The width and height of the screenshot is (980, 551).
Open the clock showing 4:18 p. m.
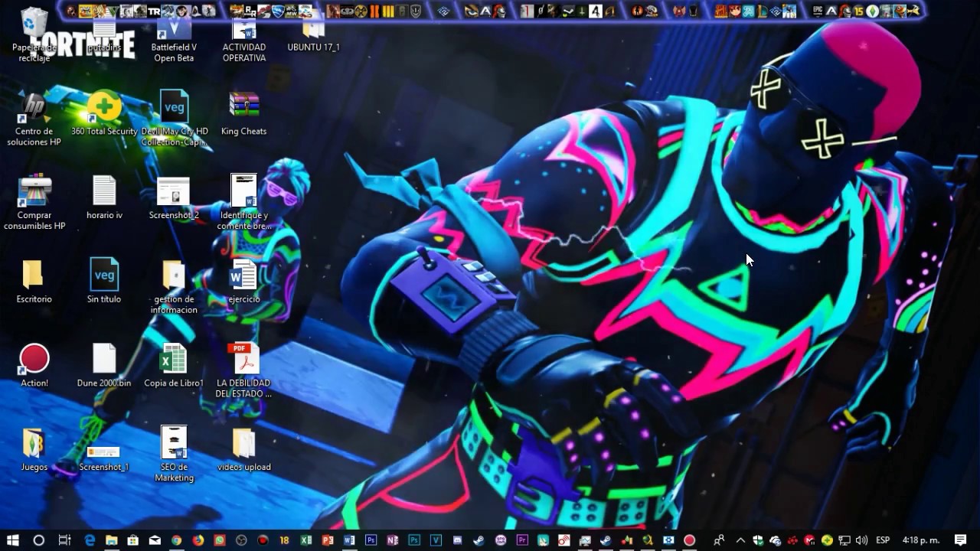tap(921, 540)
